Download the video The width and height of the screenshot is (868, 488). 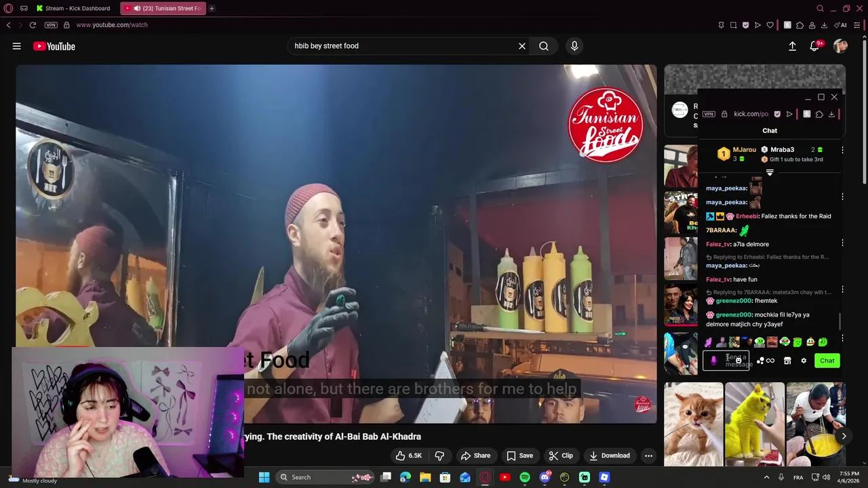(x=610, y=455)
